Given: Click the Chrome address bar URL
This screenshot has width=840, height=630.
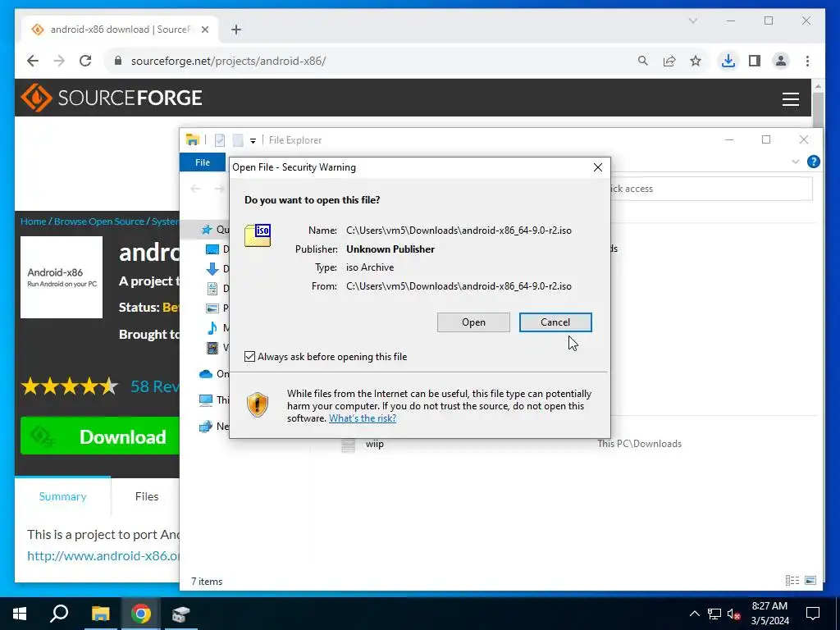Looking at the screenshot, I should pyautogui.click(x=228, y=61).
